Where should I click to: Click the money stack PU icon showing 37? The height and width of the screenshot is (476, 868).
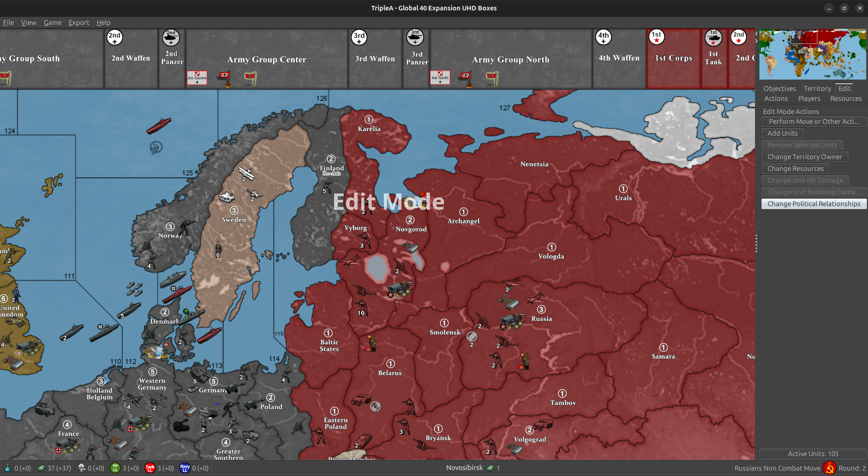(x=41, y=468)
